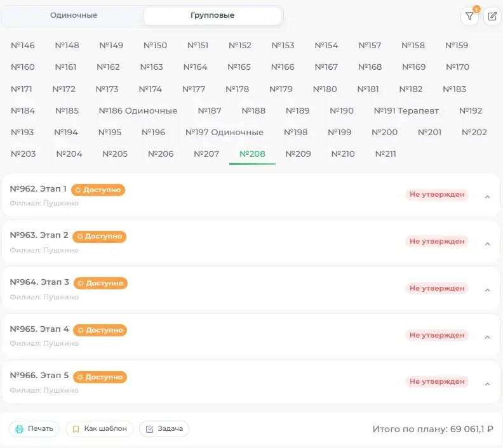Image resolution: width=503 pixels, height=448 pixels.
Task: Open plan tab №203
Action: pos(23,154)
